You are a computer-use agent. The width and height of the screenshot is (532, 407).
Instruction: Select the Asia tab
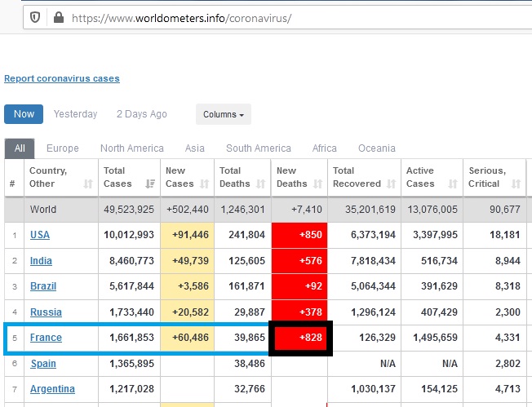click(x=195, y=148)
